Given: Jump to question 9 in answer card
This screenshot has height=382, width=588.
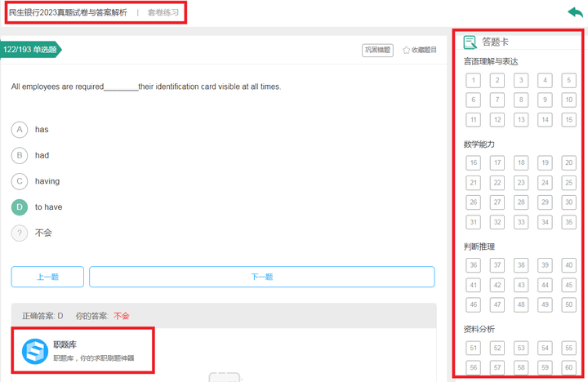Looking at the screenshot, I should pos(545,100).
